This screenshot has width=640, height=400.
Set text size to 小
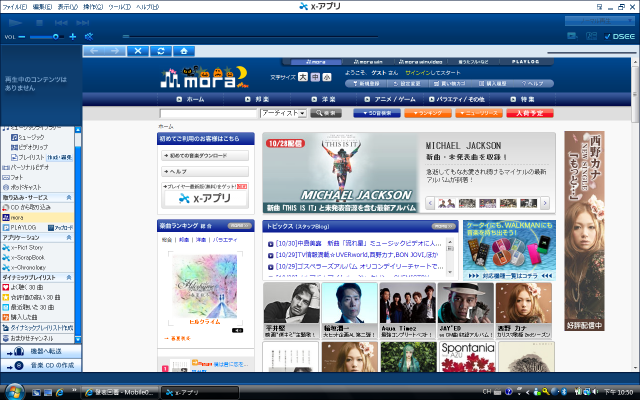327,77
